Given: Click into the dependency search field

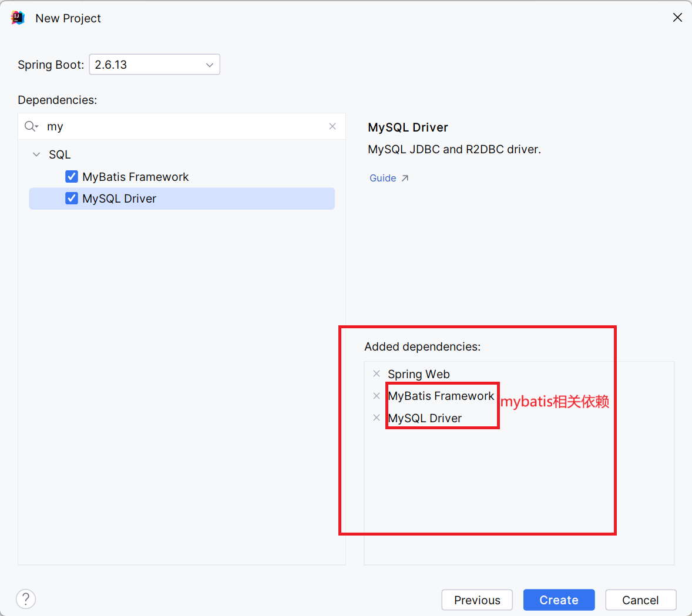Looking at the screenshot, I should click(x=182, y=126).
